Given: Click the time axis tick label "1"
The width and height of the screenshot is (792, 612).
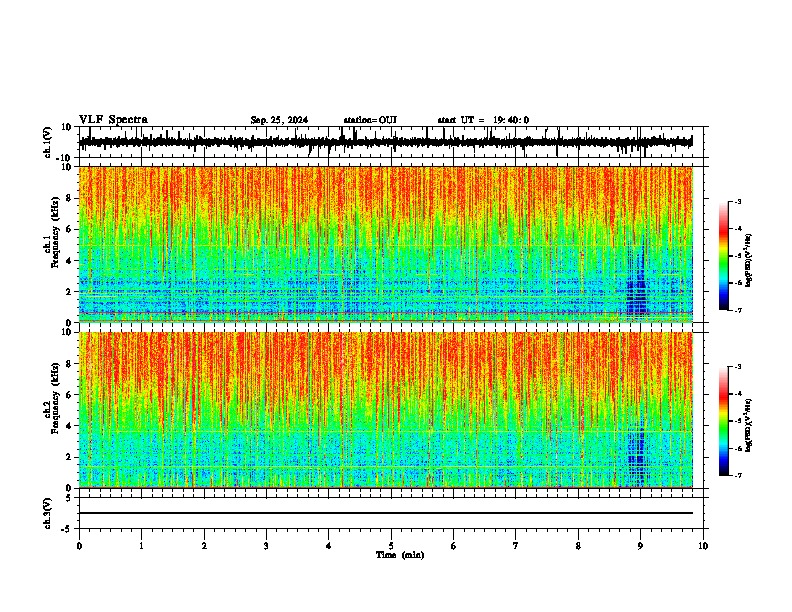Looking at the screenshot, I should tap(141, 546).
